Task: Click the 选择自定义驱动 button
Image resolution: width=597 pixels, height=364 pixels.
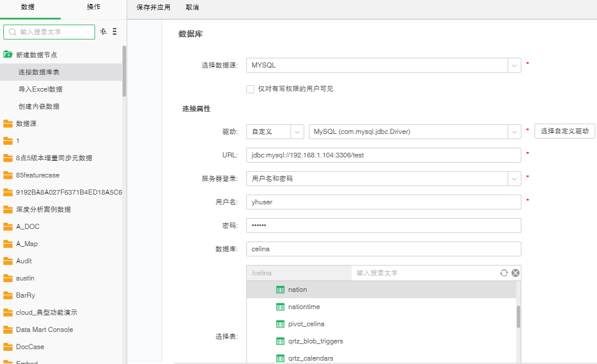Action: tap(564, 131)
